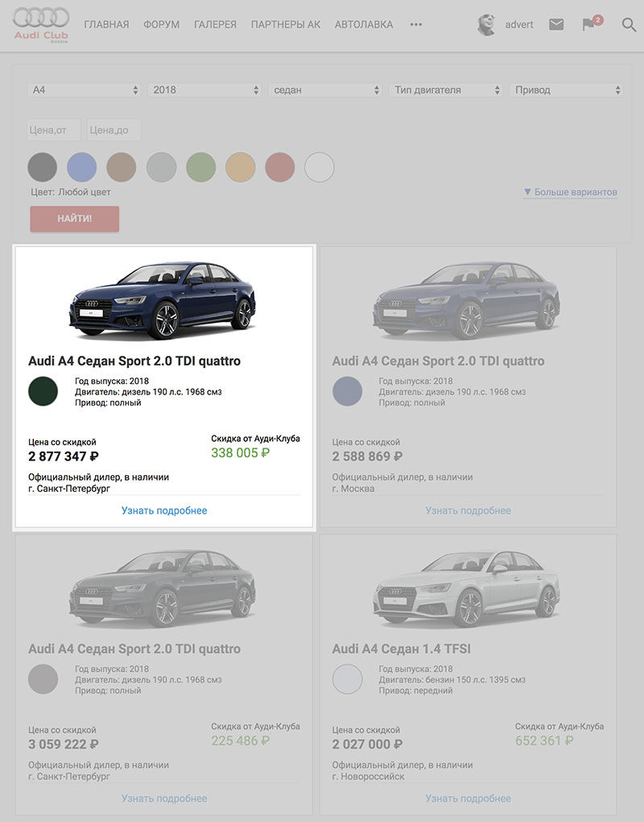Open the Moscow listing car photo
This screenshot has width=644, height=822.
point(466,299)
